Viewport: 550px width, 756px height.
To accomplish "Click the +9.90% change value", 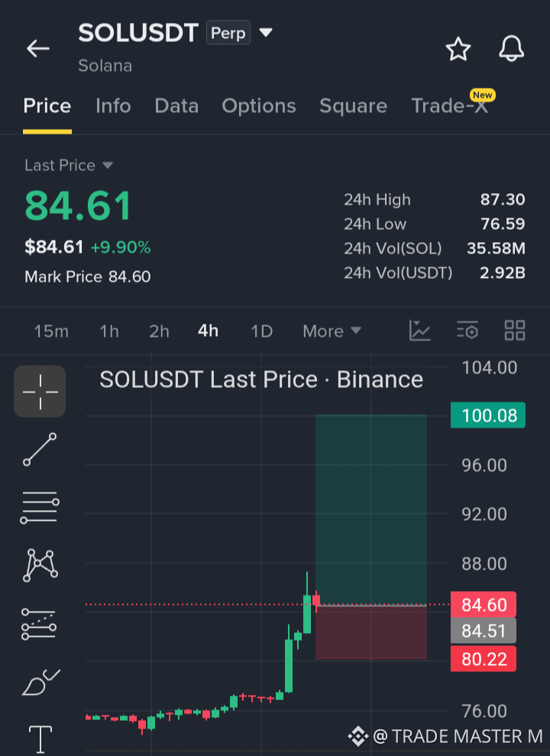I will (x=121, y=247).
